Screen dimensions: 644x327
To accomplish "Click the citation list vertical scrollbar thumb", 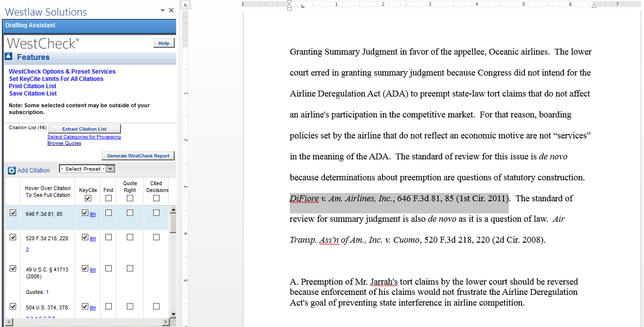I will click(x=172, y=224).
